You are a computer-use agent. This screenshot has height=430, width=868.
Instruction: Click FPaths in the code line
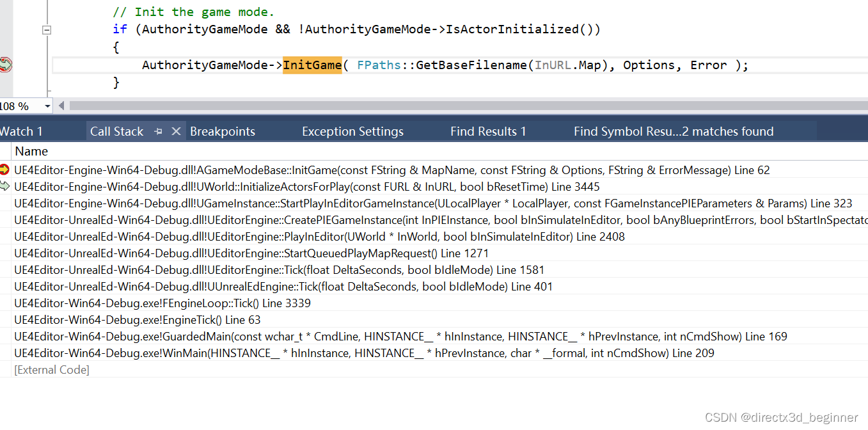pos(379,65)
